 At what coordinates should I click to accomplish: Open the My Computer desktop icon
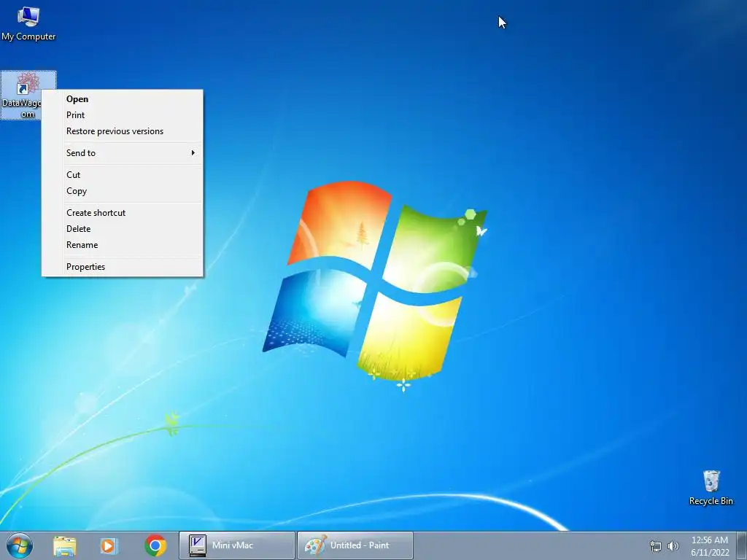pyautogui.click(x=28, y=23)
